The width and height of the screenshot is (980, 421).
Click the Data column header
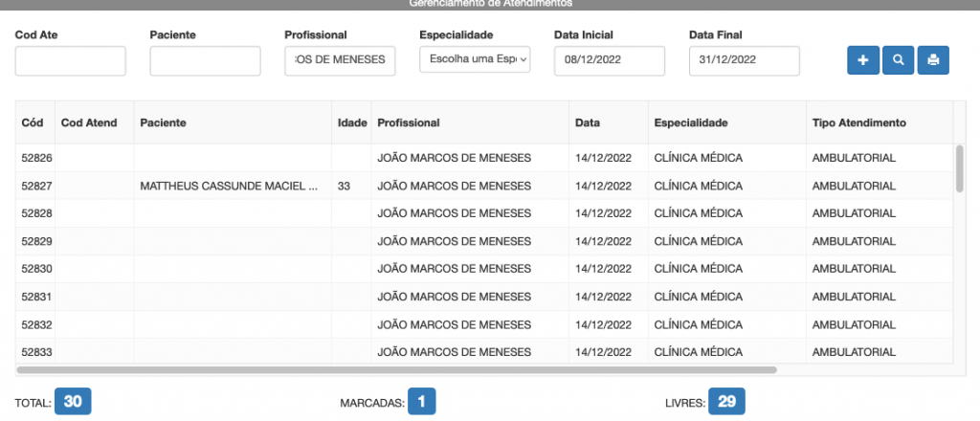(x=588, y=122)
